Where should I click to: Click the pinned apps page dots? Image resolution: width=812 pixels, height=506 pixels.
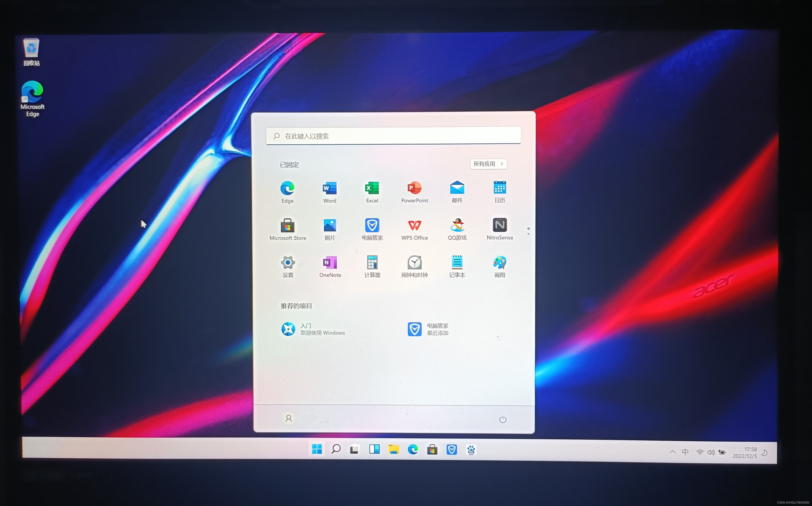(x=528, y=231)
